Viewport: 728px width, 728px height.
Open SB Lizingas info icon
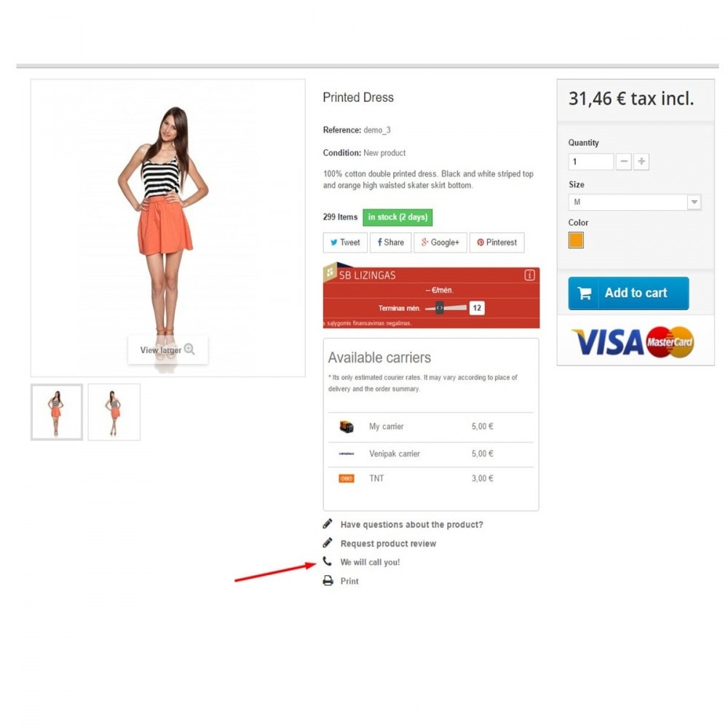tap(529, 275)
